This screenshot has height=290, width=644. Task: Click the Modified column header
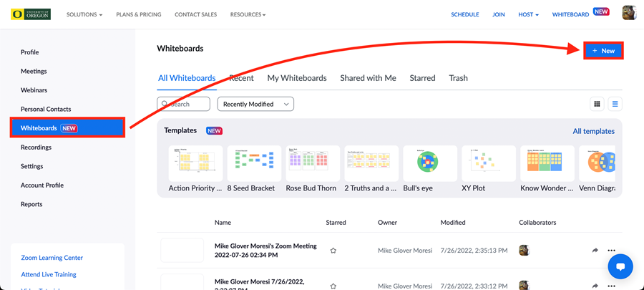pos(453,222)
